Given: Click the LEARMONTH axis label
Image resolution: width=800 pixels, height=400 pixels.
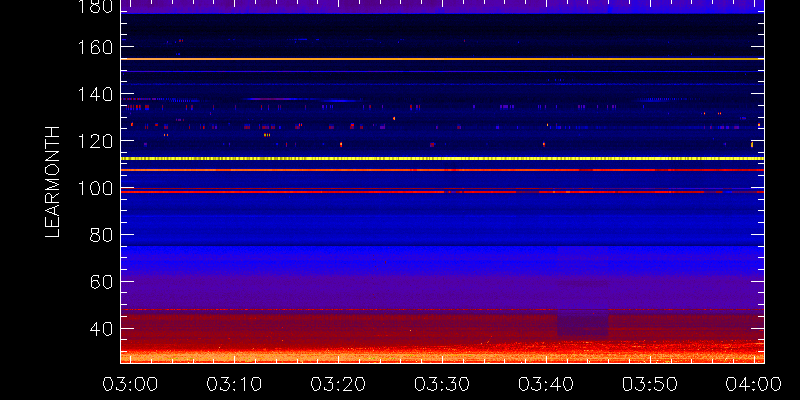Looking at the screenshot, I should tap(53, 182).
